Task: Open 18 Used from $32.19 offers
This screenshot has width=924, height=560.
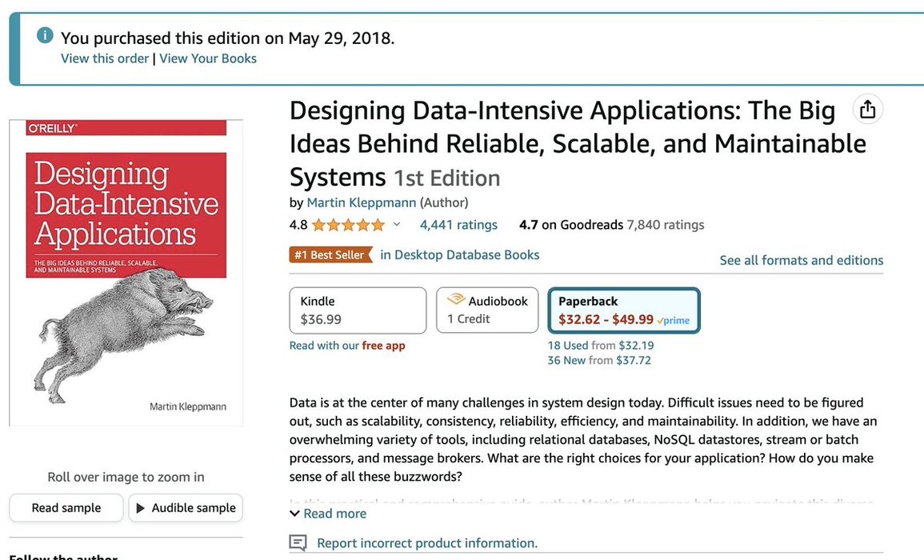Action: (x=601, y=346)
